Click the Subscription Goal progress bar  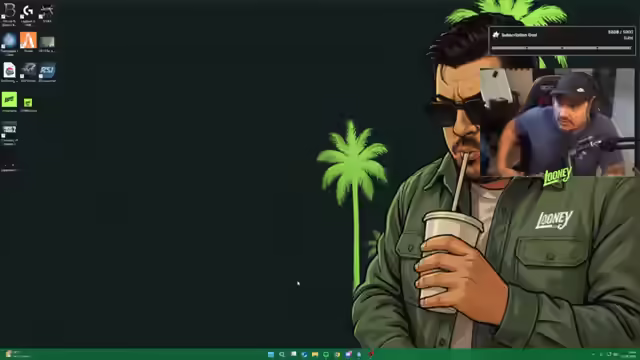point(561,48)
